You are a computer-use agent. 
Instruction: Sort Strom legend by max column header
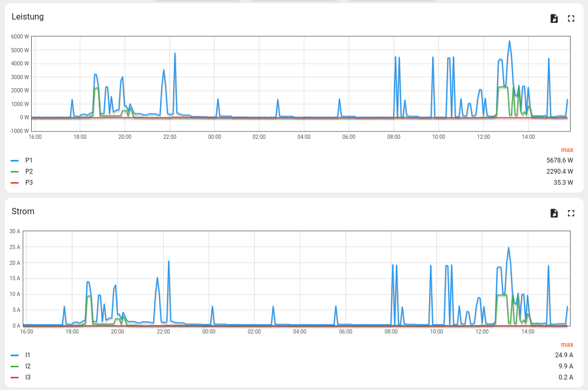(567, 345)
